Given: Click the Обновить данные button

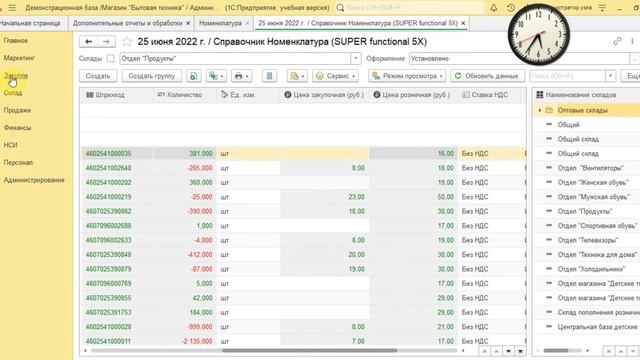Looking at the screenshot, I should [x=487, y=76].
